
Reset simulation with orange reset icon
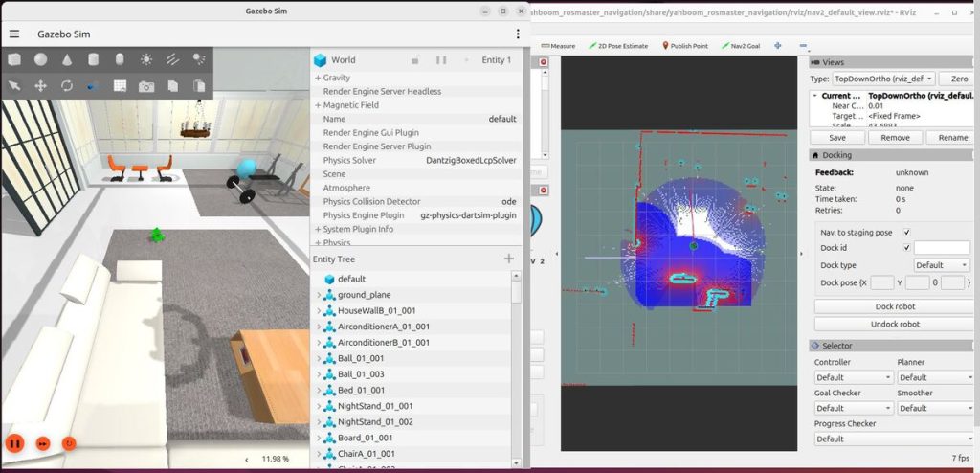click(69, 443)
